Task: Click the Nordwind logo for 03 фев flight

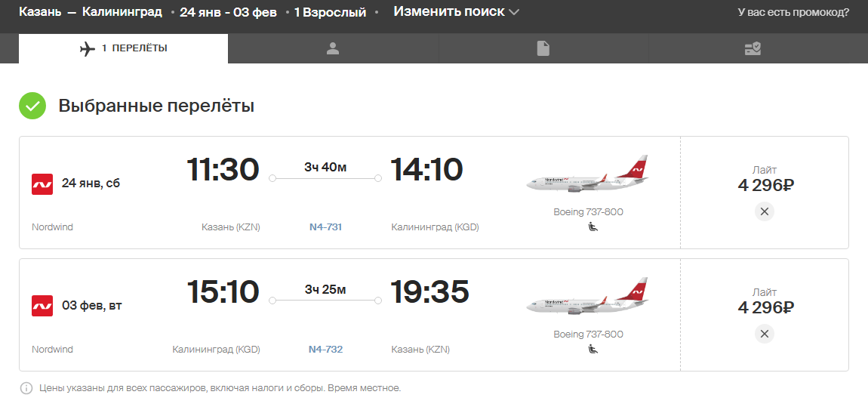Action: [42, 306]
